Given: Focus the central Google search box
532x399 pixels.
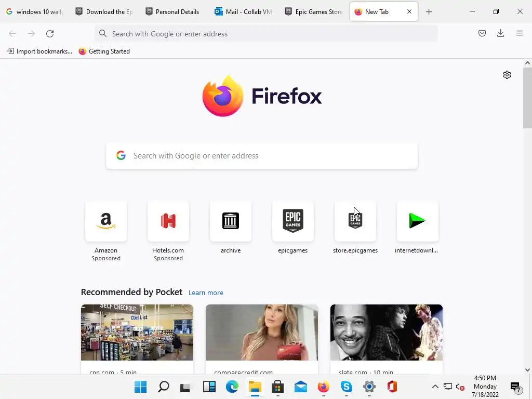Looking at the screenshot, I should coord(262,156).
